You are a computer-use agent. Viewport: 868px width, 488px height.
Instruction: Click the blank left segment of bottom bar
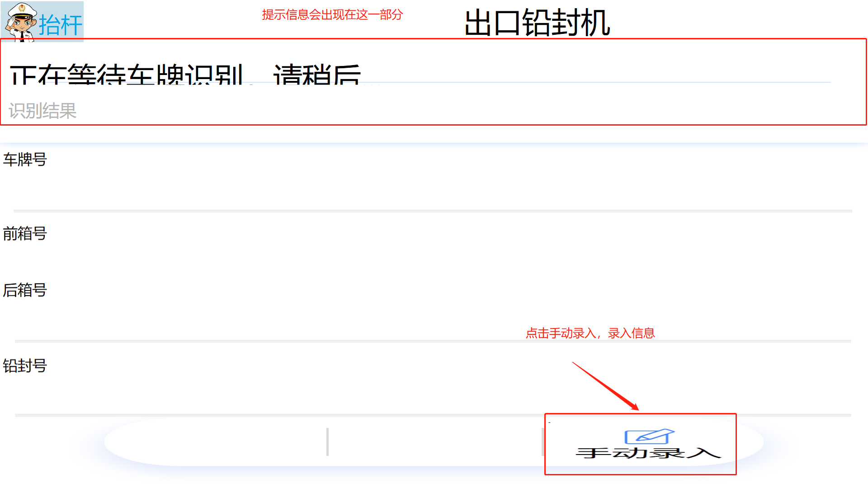tap(217, 442)
